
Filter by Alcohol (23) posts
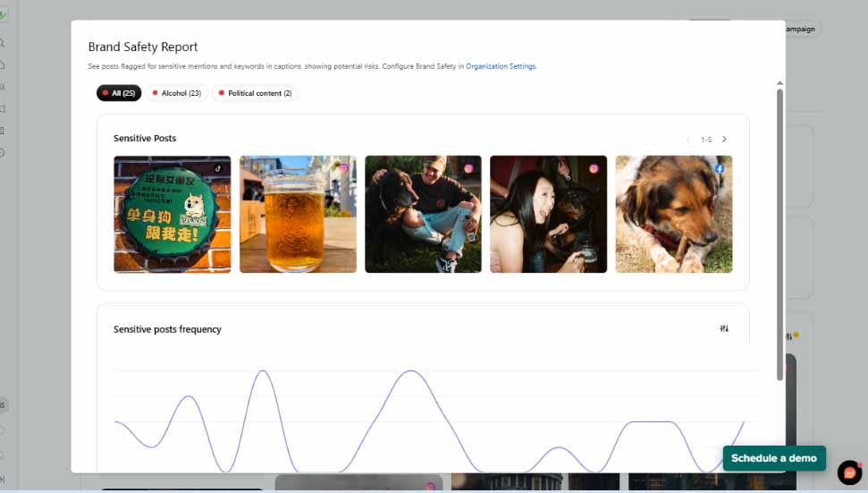[x=177, y=93]
